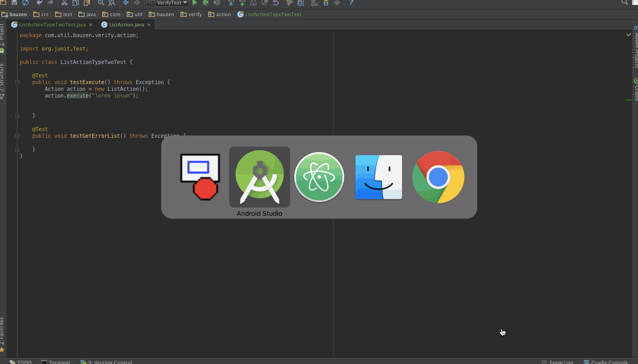Open the Project tool window tab

coord(2,38)
